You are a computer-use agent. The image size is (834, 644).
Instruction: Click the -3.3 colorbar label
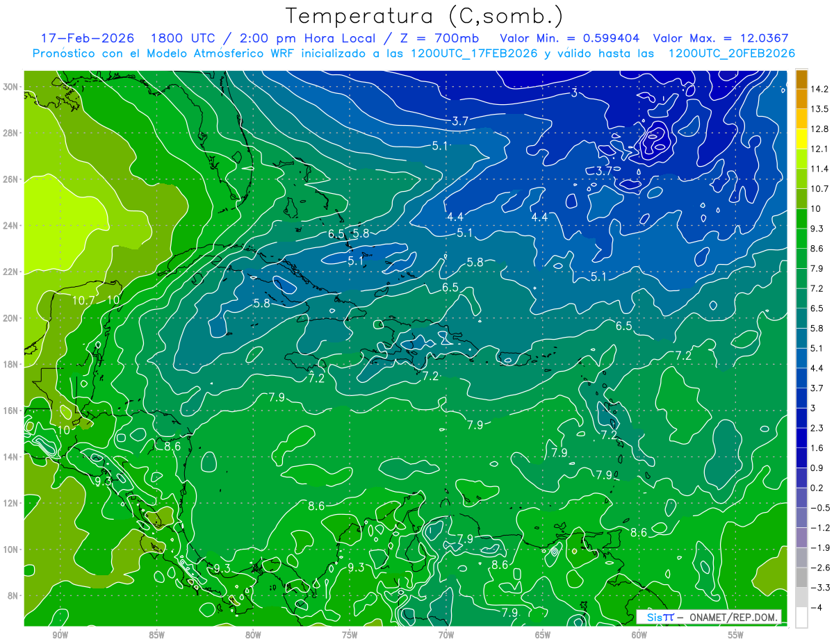[x=820, y=588]
